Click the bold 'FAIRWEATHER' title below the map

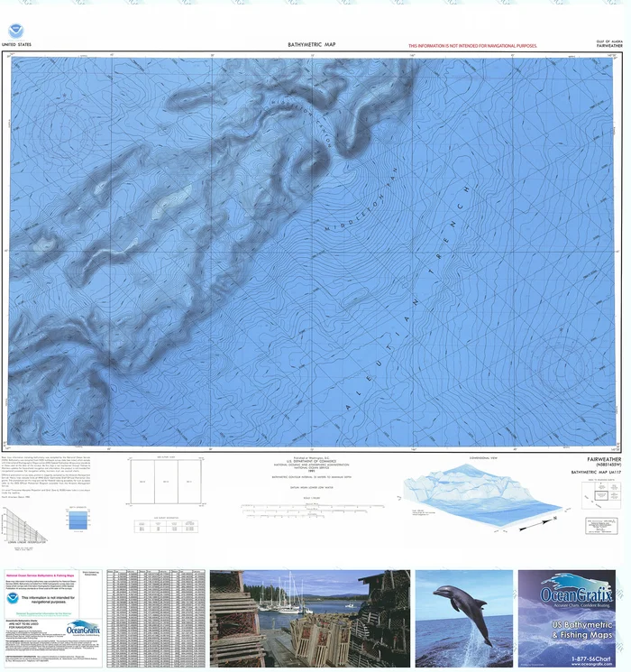click(604, 459)
